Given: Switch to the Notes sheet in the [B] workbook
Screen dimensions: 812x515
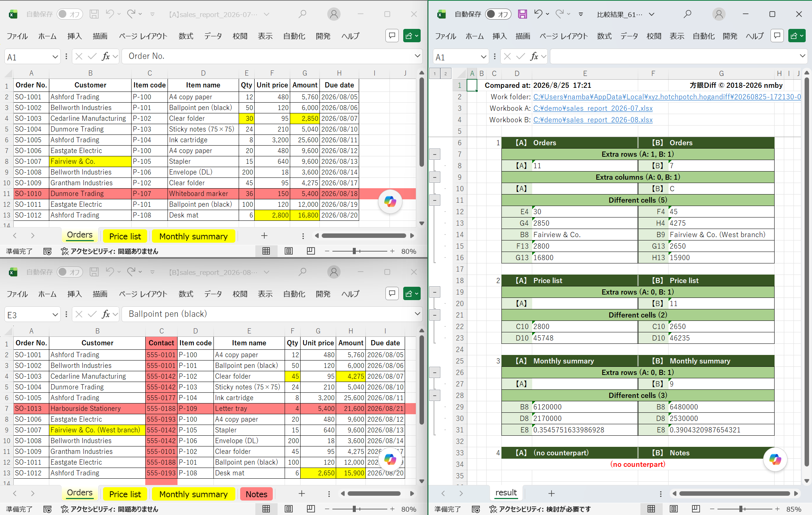Looking at the screenshot, I should coord(256,494).
